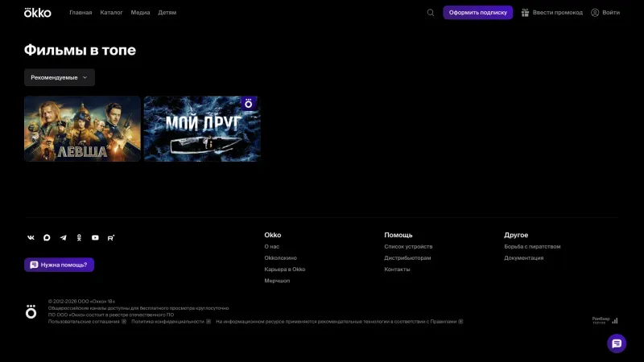Open the Max messenger social icon
644x362 pixels.
point(47,237)
